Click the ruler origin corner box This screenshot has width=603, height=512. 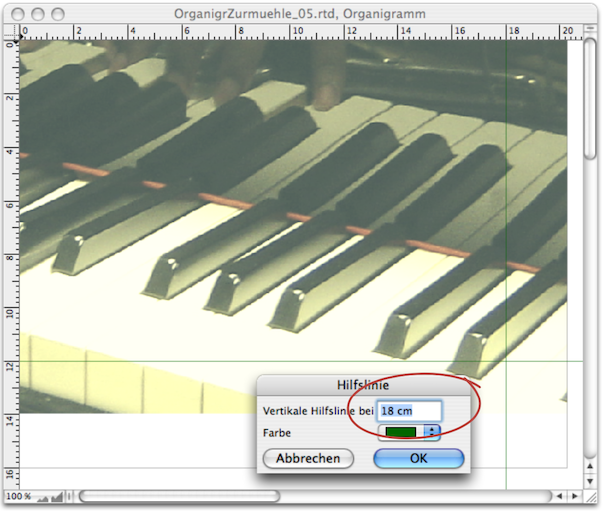(11, 32)
